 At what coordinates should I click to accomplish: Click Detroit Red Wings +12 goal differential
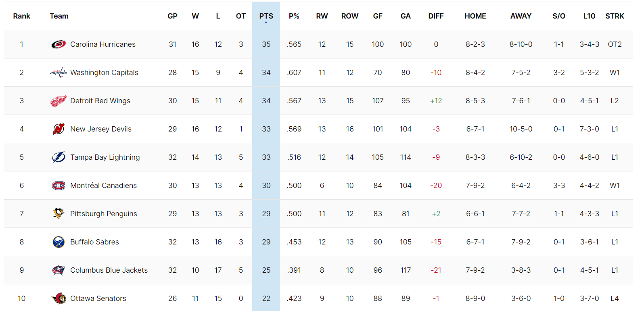(x=436, y=101)
